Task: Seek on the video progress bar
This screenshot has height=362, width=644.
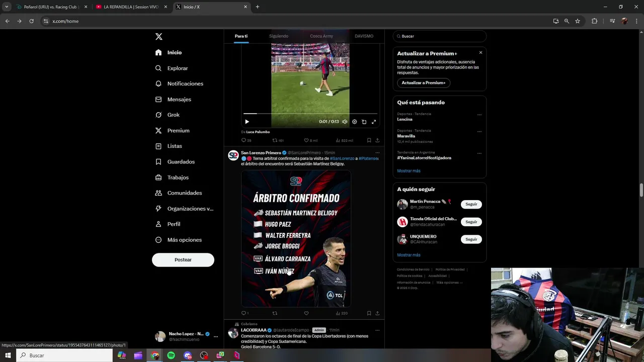Action: 310,114
